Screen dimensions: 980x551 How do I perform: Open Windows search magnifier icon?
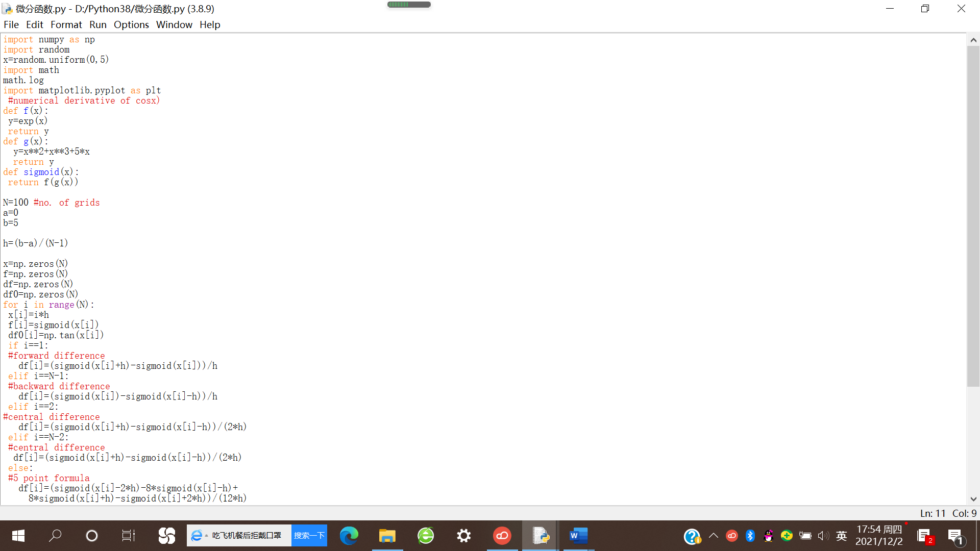pyautogui.click(x=55, y=536)
